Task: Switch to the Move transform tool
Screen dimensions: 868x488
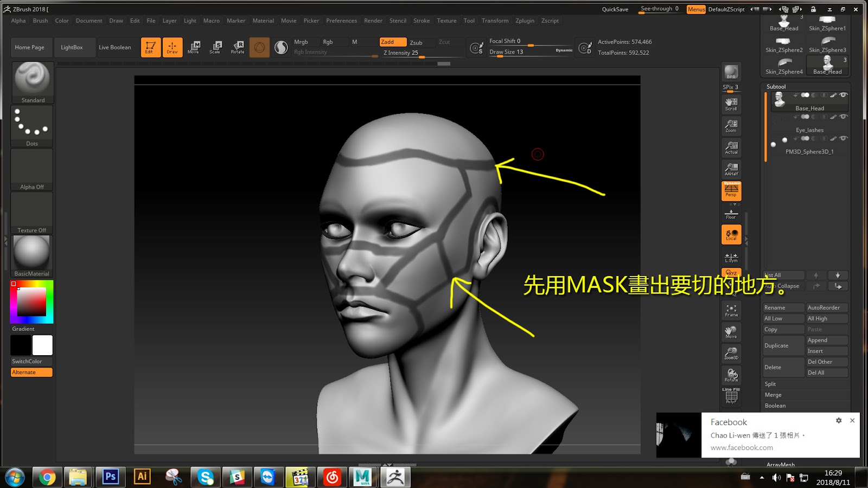Action: click(x=194, y=47)
